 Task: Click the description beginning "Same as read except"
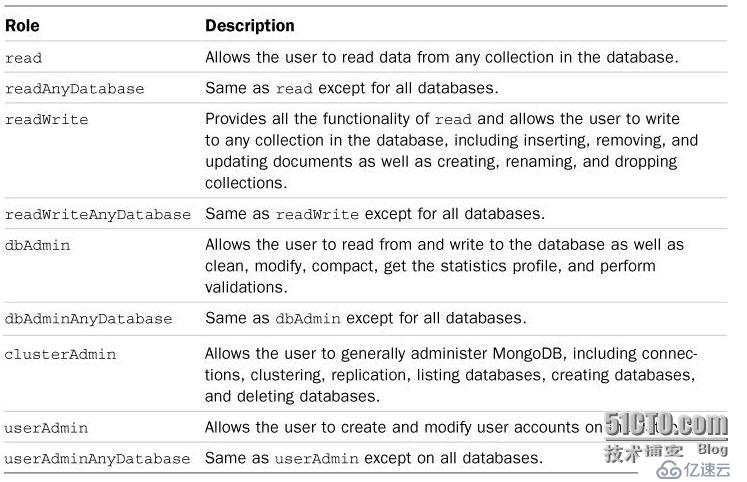352,88
